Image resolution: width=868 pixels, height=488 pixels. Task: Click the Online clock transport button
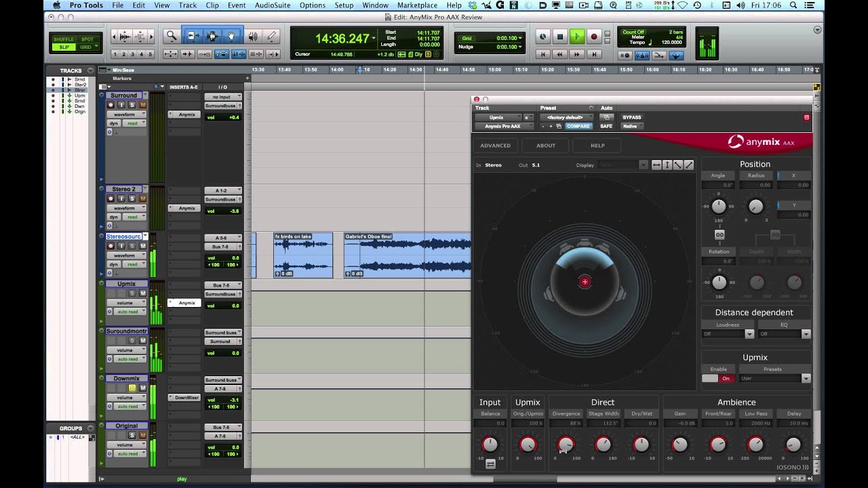pos(542,37)
